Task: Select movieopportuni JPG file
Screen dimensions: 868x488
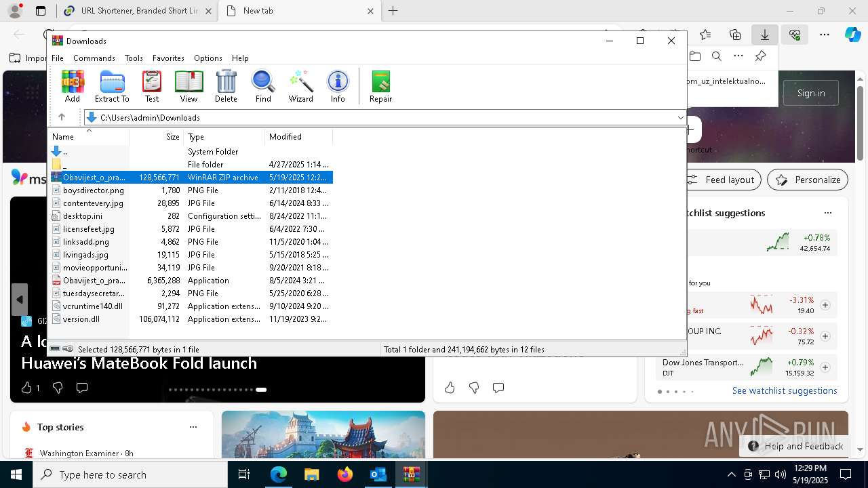Action: click(x=191, y=268)
